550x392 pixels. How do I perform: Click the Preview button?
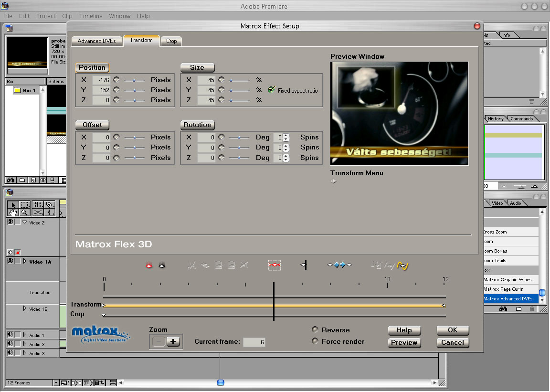(404, 342)
